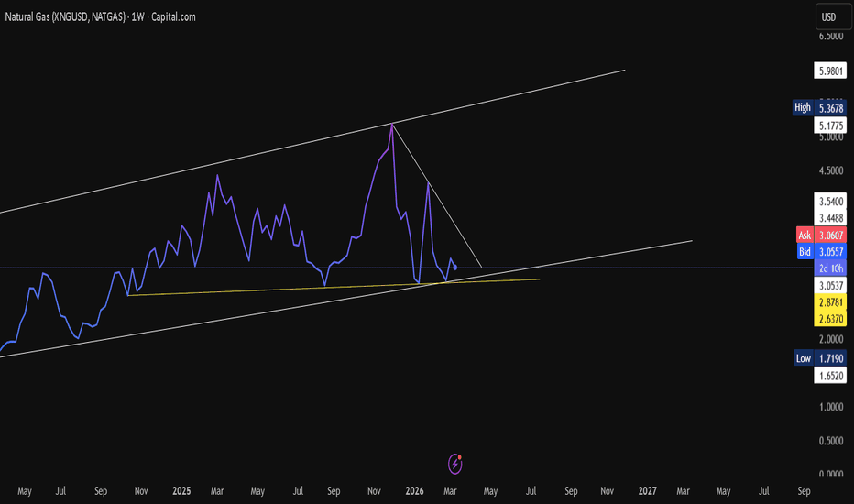
Task: Click the 1.0000 price axis tick
Action: point(831,407)
